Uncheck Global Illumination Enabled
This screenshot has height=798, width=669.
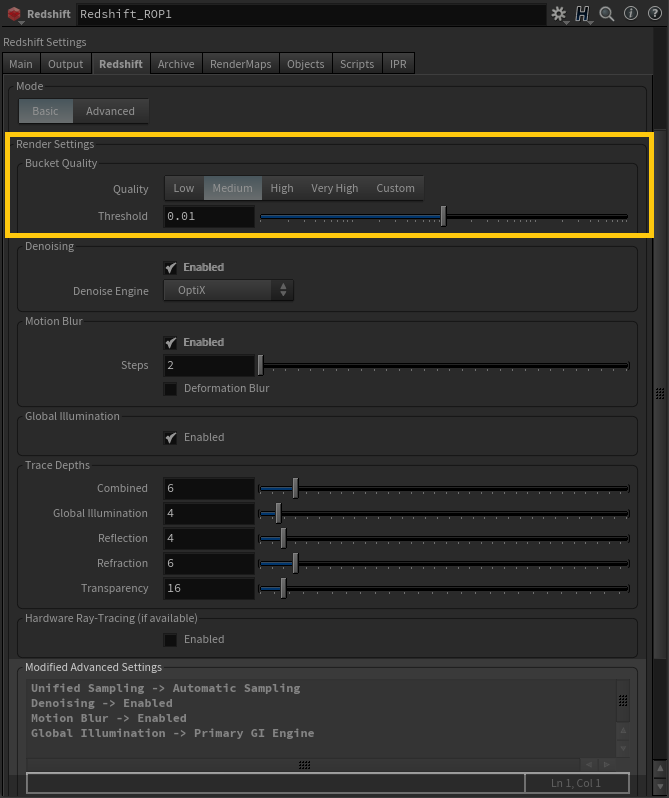(x=171, y=437)
